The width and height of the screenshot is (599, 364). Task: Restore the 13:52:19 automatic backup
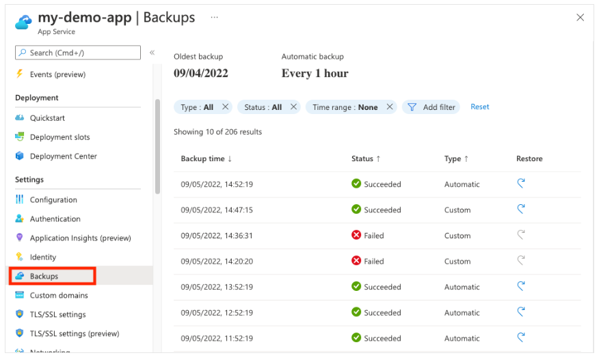520,285
